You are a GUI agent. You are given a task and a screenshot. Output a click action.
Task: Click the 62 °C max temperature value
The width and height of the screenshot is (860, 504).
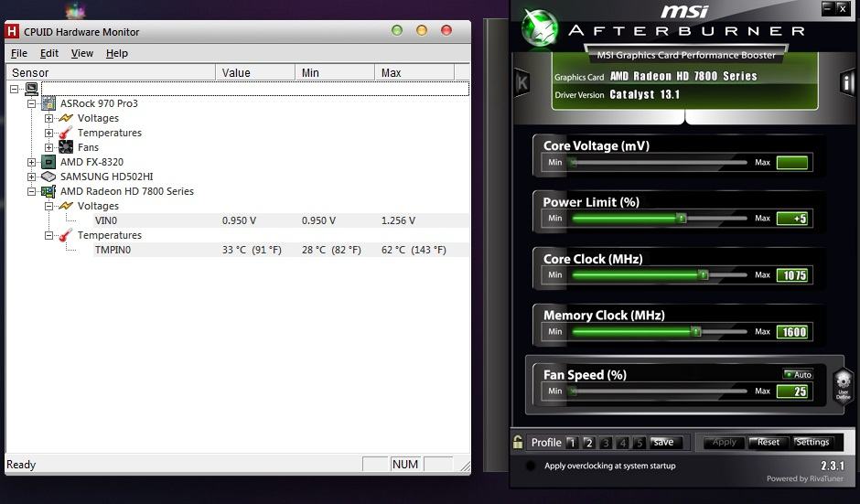(414, 250)
